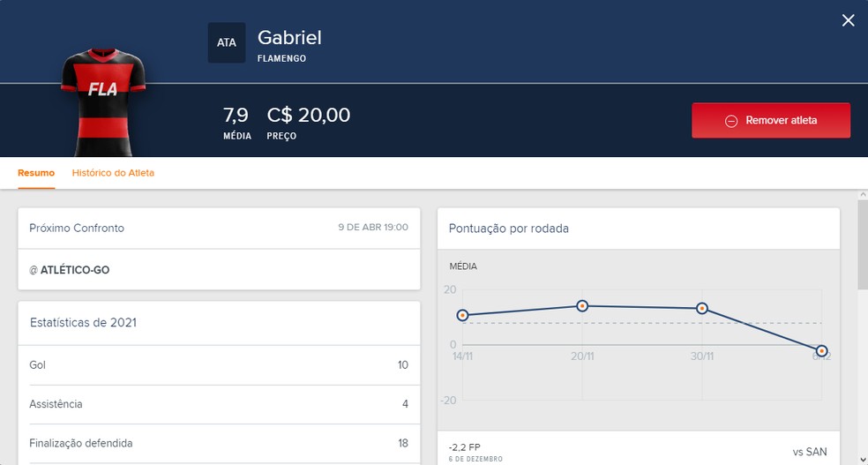Select the 30/11 data point on chart

(702, 308)
